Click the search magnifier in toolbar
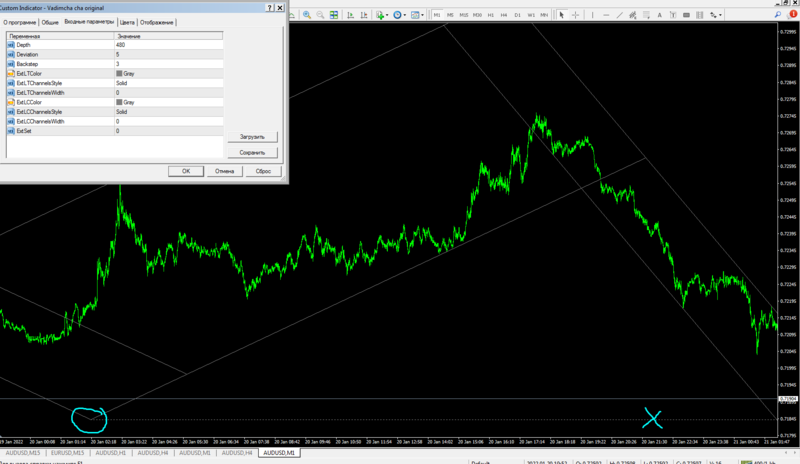Screen dimensions: 800x464 click(778, 15)
